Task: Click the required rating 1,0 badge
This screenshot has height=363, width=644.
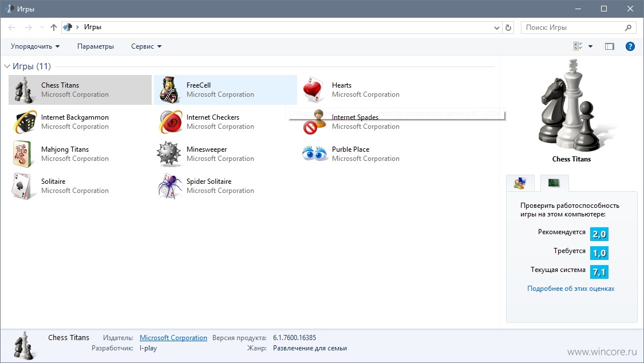Action: point(599,253)
